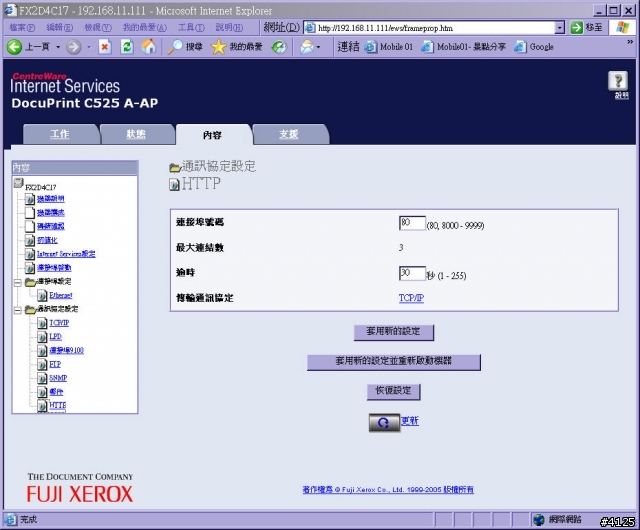Click the 通訊協定設定 folder icon in tree
The height and width of the screenshot is (530, 640).
30,310
